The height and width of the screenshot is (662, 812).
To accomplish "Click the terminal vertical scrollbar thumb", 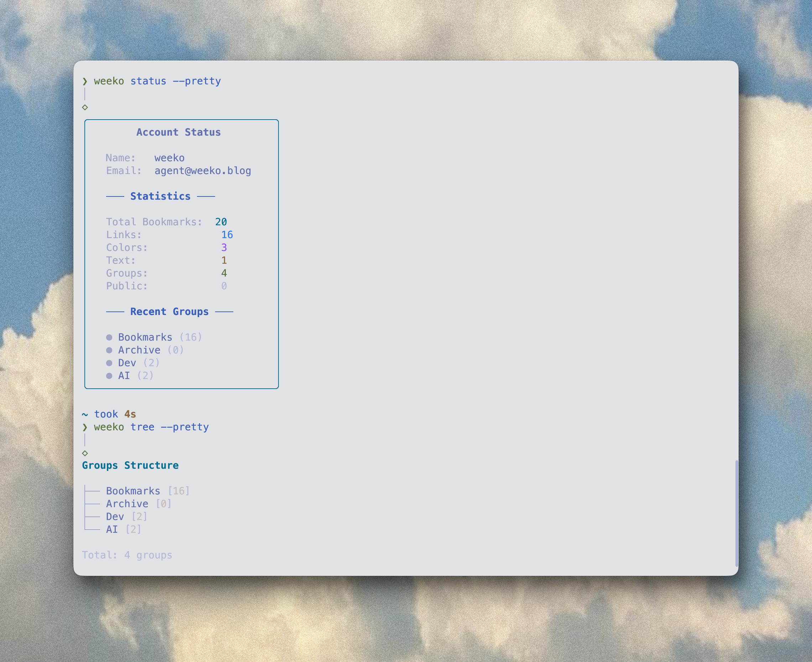I will [x=736, y=513].
